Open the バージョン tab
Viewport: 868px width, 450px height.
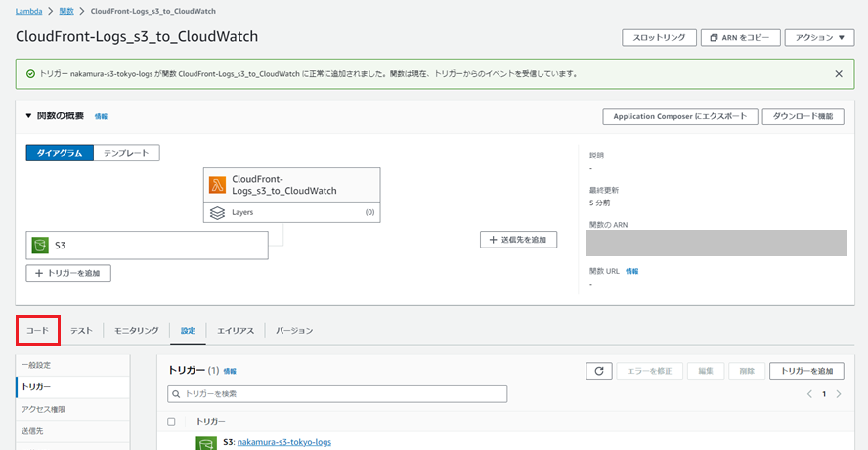pyautogui.click(x=294, y=331)
